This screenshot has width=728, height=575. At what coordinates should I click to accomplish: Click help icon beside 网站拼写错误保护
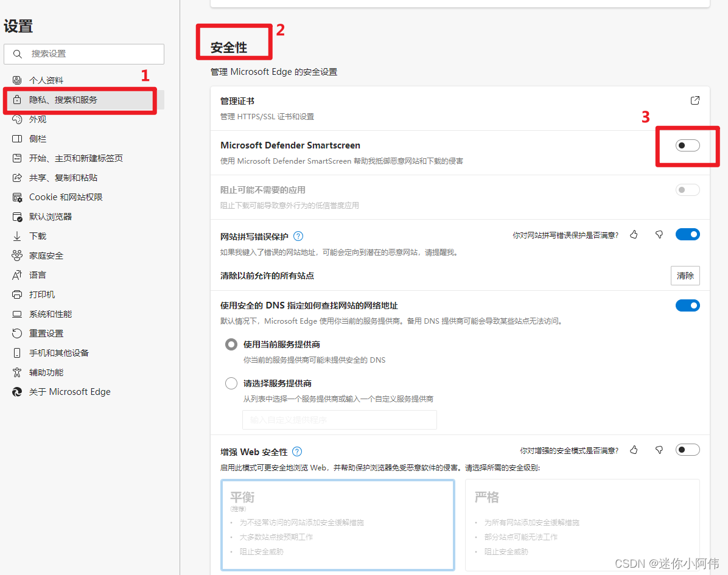pyautogui.click(x=298, y=236)
